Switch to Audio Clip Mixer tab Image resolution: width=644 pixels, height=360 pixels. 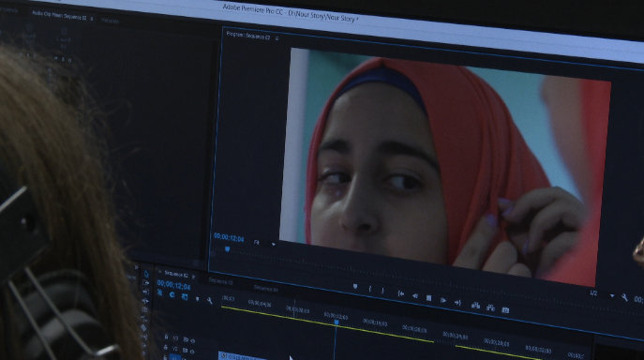click(60, 16)
